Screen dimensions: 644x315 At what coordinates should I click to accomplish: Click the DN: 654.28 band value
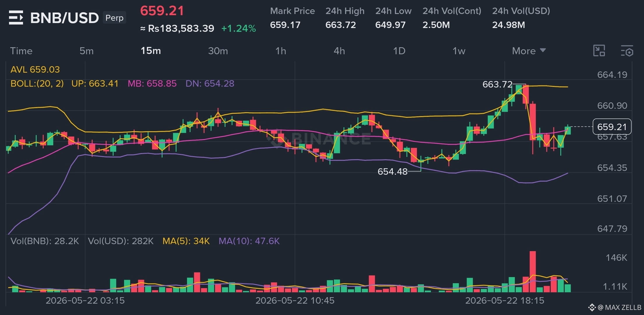coord(210,83)
